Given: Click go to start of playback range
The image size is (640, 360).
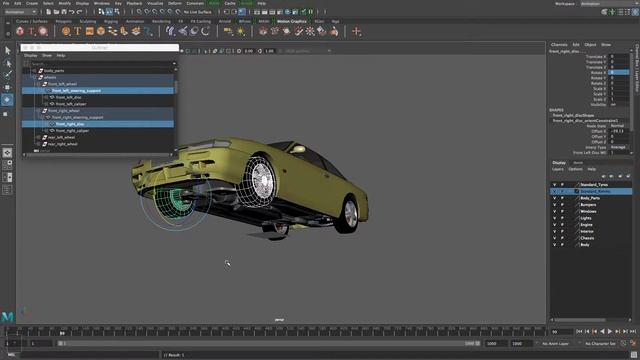Looking at the screenshot, I should tap(579, 332).
